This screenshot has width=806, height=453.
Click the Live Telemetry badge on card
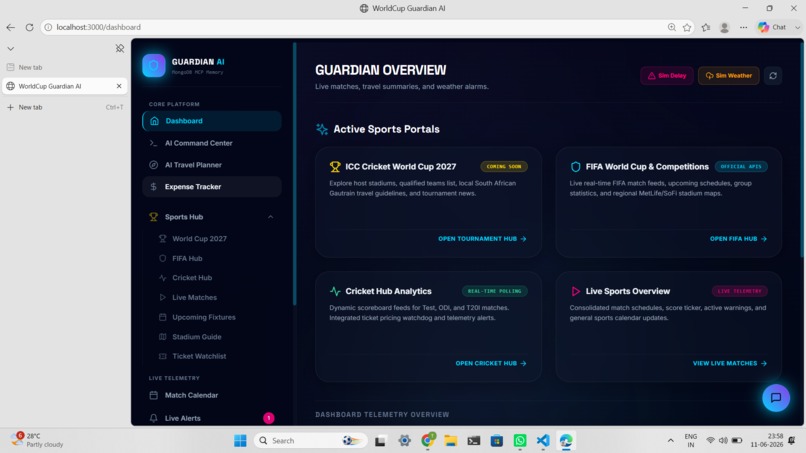(740, 291)
